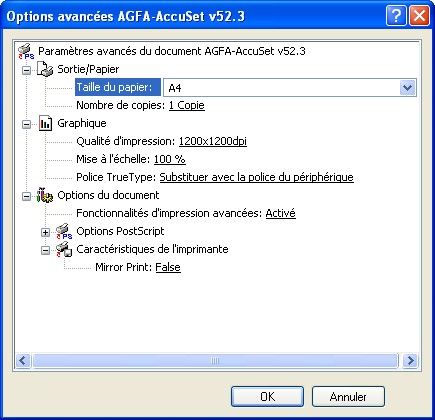Open context help with the question mark button

click(396, 16)
